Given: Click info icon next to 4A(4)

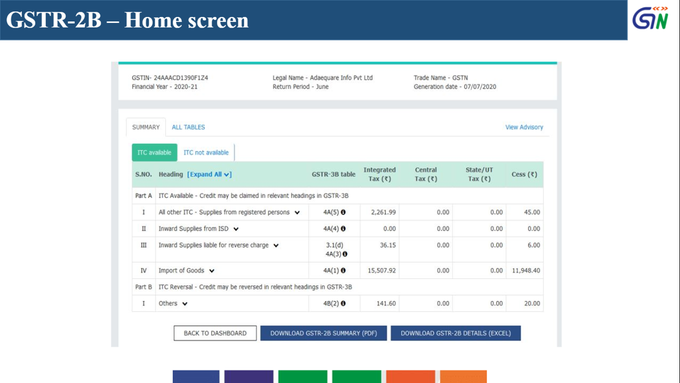Looking at the screenshot, I should click(343, 229).
